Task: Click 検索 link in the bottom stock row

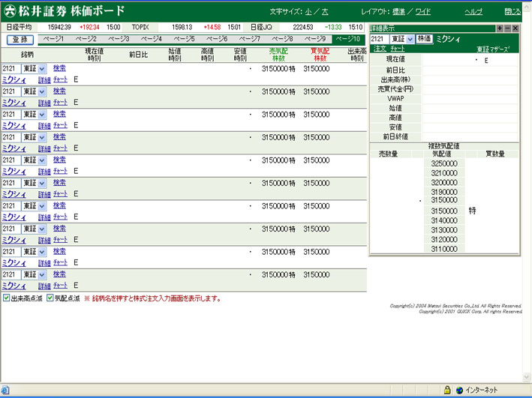Action: pos(59,274)
